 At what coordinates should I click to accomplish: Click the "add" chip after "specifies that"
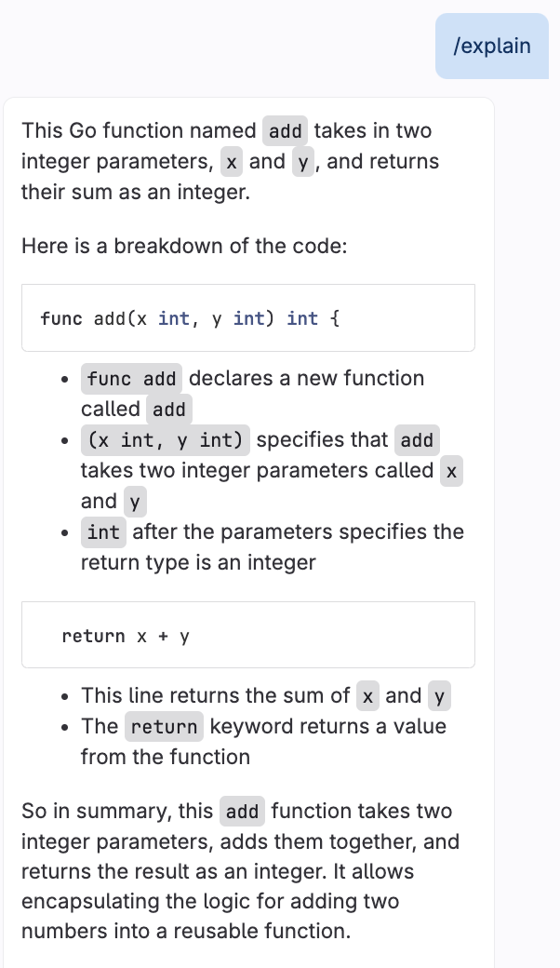click(x=417, y=440)
